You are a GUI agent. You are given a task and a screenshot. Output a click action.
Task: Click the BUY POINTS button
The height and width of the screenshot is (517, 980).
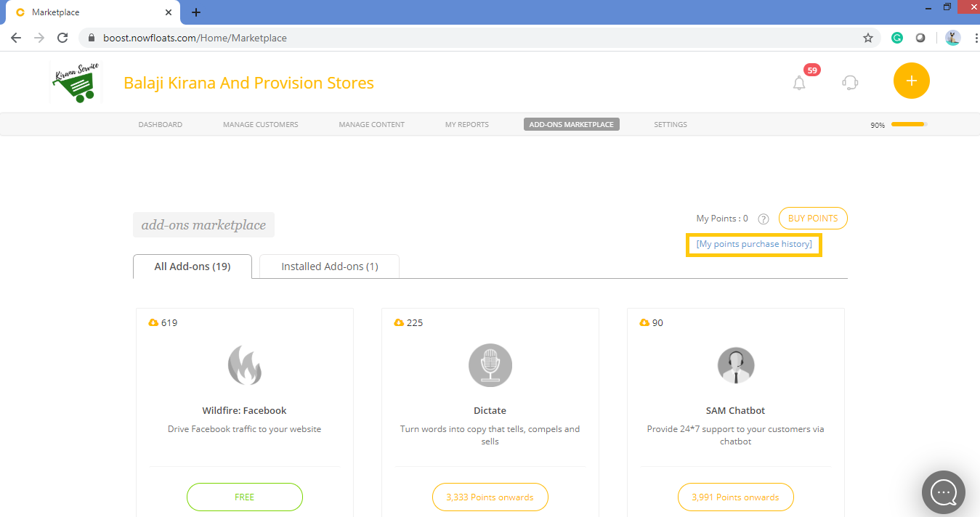click(813, 218)
